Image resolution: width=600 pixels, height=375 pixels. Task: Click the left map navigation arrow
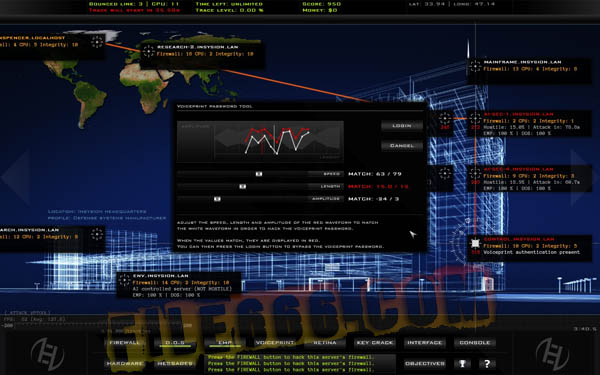(x=16, y=177)
